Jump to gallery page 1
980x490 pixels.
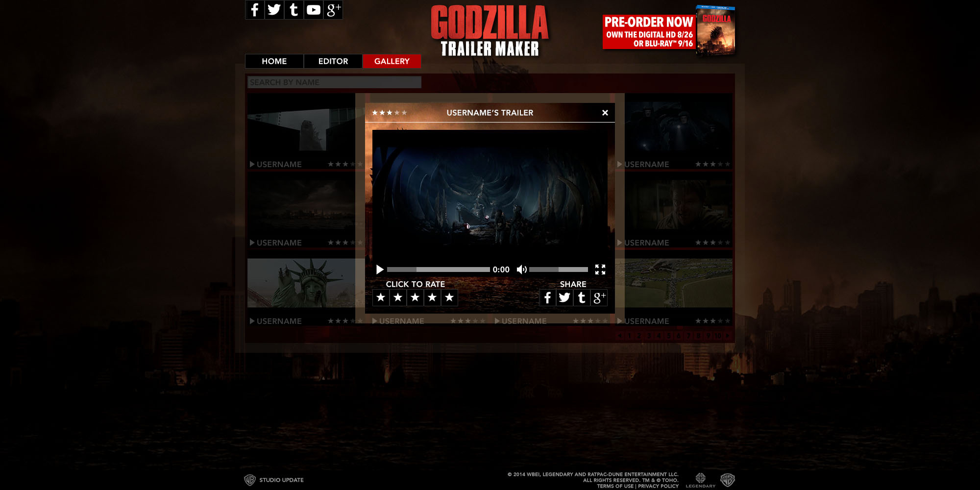[x=630, y=336]
